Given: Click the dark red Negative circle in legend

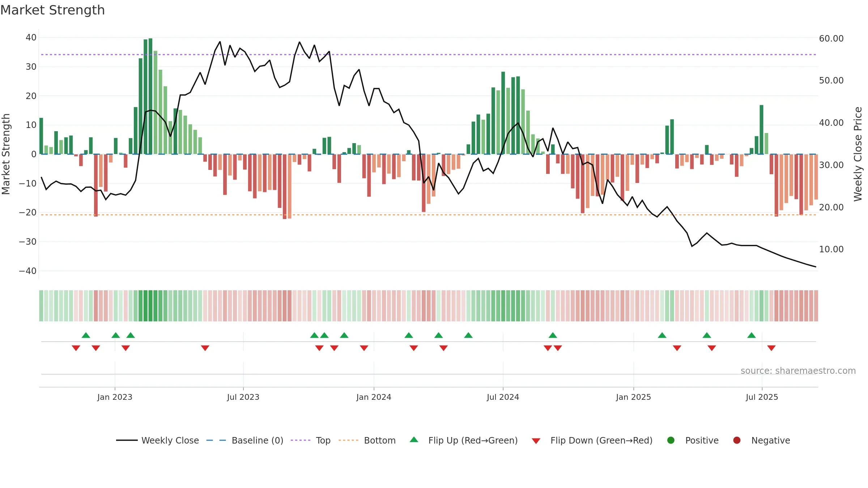Looking at the screenshot, I should point(737,440).
